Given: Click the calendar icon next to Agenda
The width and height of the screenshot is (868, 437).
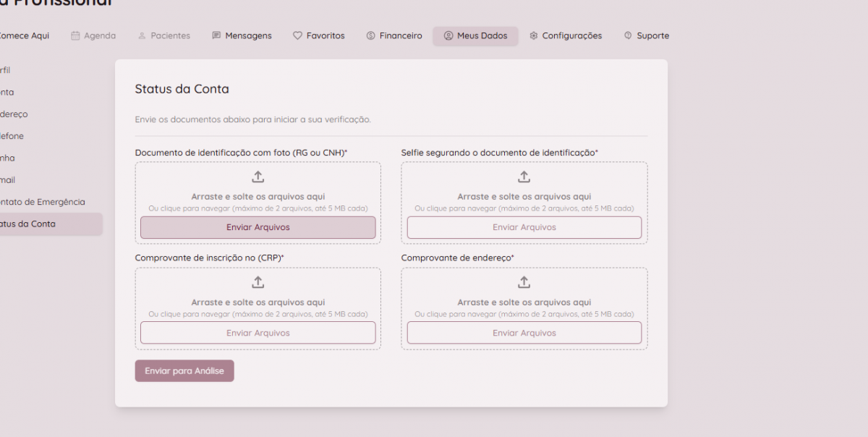Looking at the screenshot, I should point(75,35).
